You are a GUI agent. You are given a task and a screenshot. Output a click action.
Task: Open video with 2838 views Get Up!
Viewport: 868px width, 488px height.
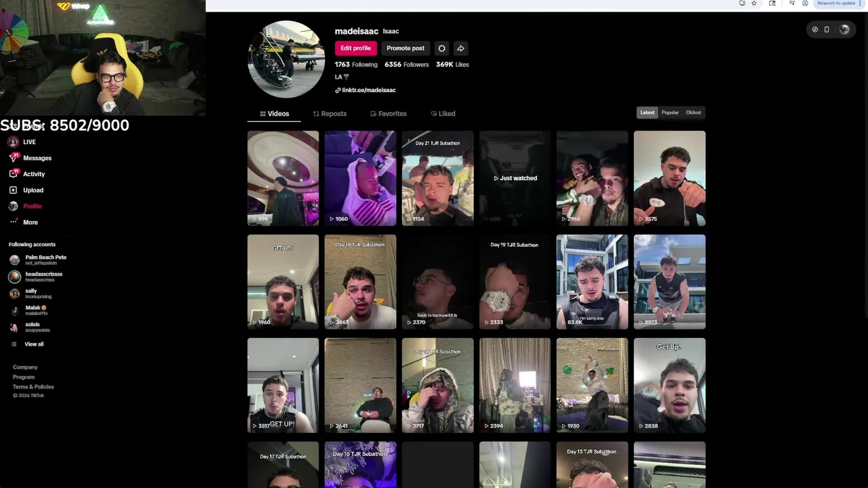[669, 386]
